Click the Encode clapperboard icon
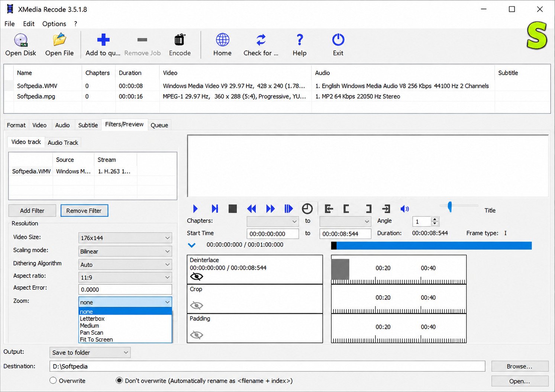The width and height of the screenshot is (555, 392). tap(180, 40)
